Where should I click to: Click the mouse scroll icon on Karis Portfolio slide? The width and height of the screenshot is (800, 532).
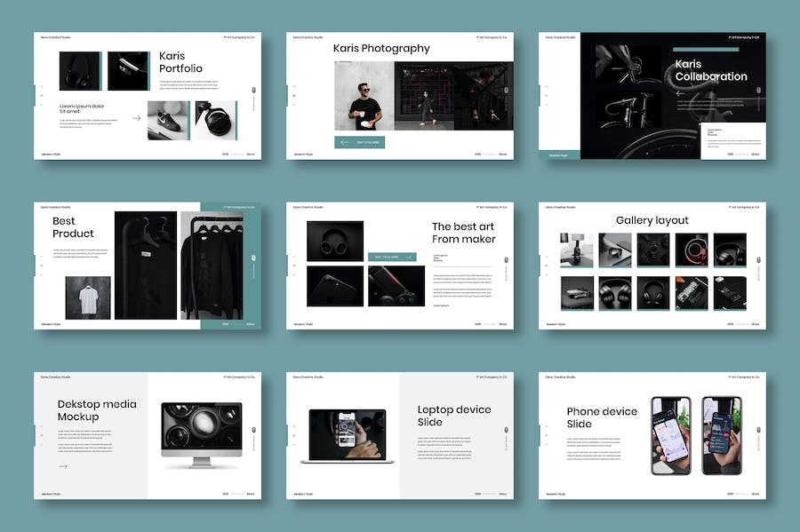click(253, 90)
